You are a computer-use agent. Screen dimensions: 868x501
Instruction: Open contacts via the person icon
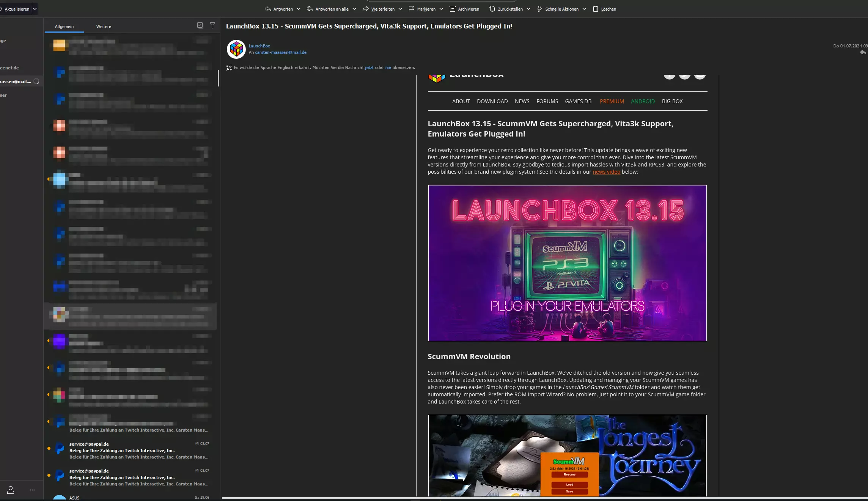[11, 490]
